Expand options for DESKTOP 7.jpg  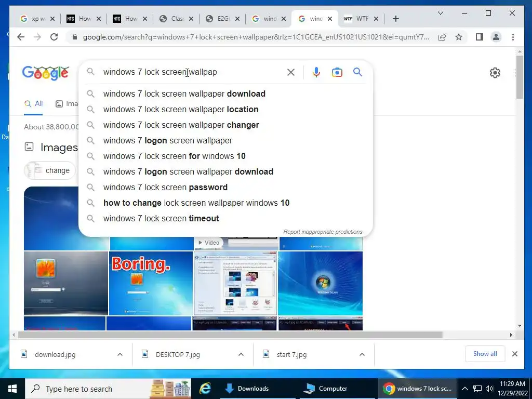coord(241,354)
